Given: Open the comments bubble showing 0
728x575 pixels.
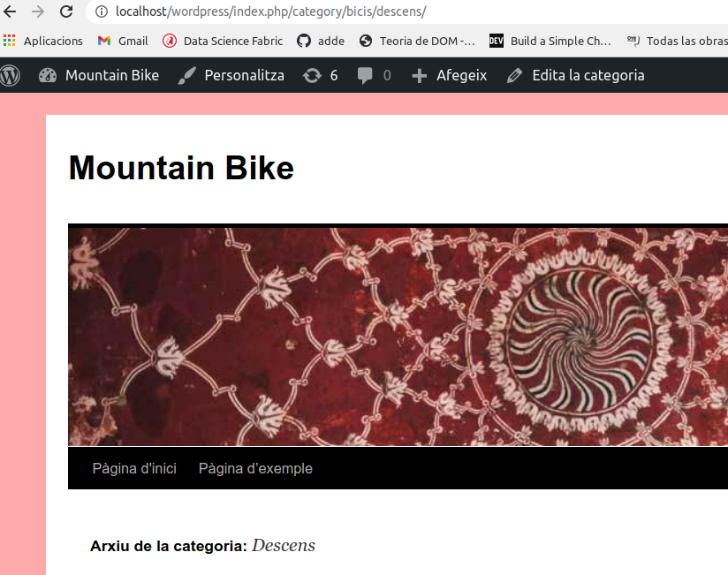Looking at the screenshot, I should [375, 75].
